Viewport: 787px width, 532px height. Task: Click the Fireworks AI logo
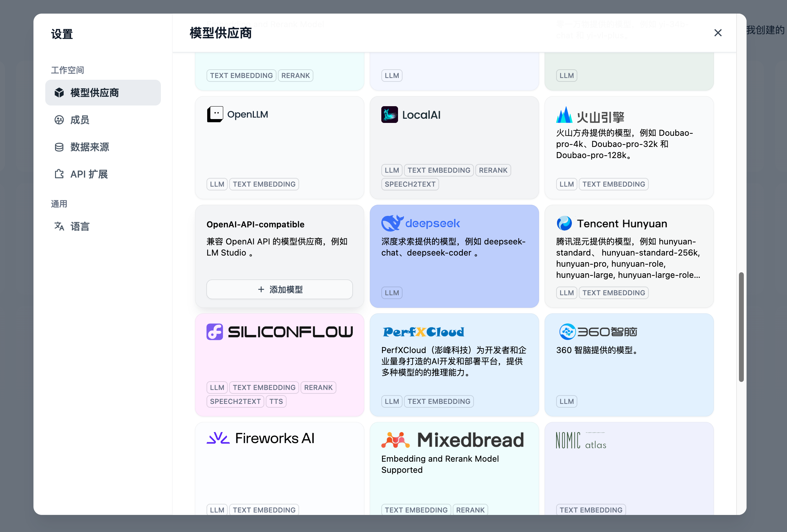(260, 438)
